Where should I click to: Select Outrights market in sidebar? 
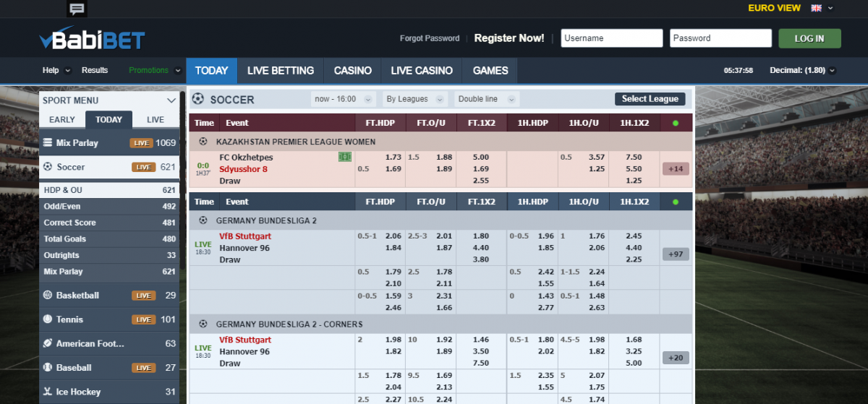point(109,255)
